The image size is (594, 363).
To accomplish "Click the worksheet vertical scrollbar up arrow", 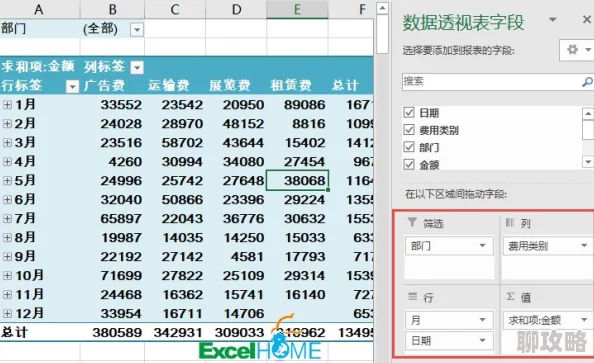I will [x=383, y=8].
